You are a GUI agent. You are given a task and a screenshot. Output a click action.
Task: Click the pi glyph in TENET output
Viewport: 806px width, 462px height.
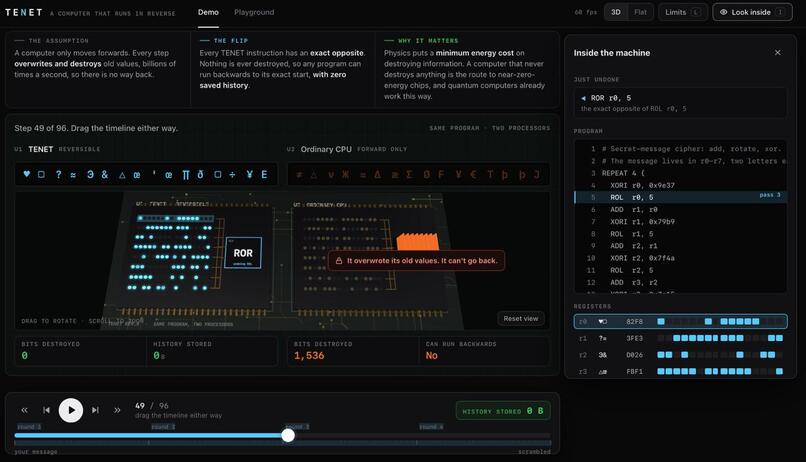click(x=186, y=175)
